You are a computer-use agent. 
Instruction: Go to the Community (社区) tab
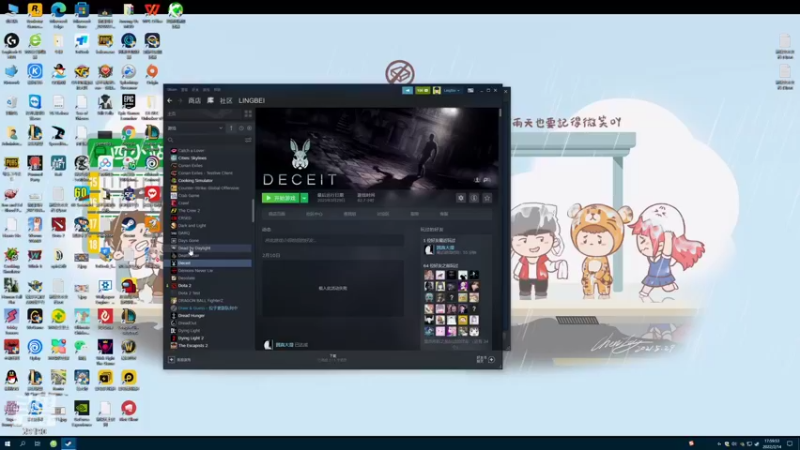(226, 101)
